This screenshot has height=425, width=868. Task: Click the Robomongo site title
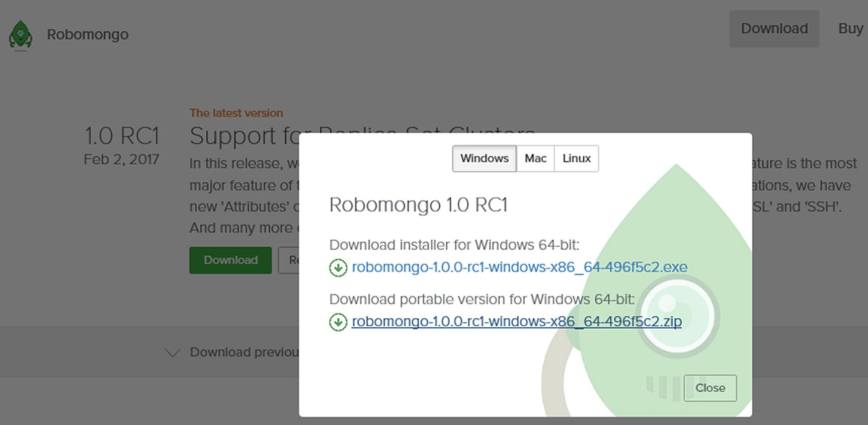[x=88, y=34]
